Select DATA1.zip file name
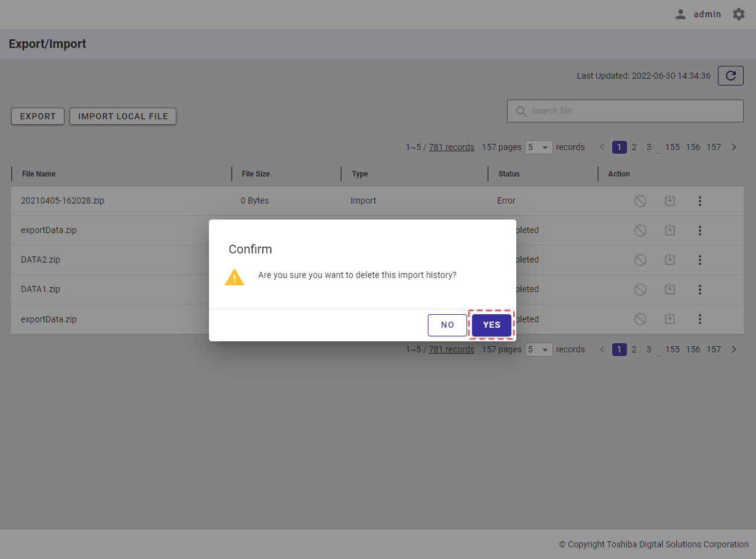 pos(41,289)
